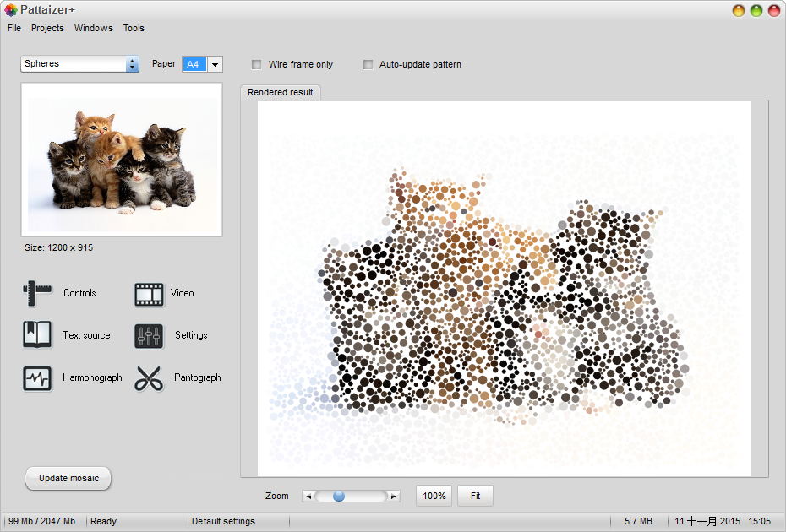The height and width of the screenshot is (532, 786).
Task: Open the File menu
Action: click(14, 28)
